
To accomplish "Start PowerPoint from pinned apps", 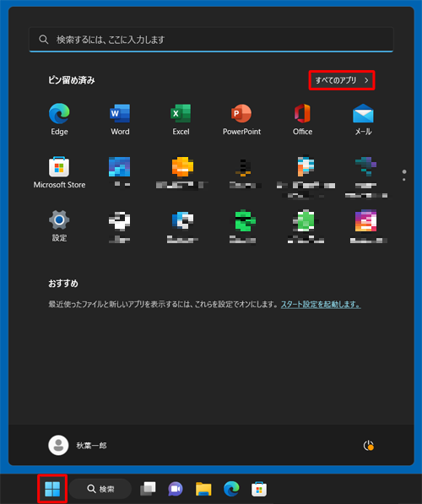I will click(241, 119).
